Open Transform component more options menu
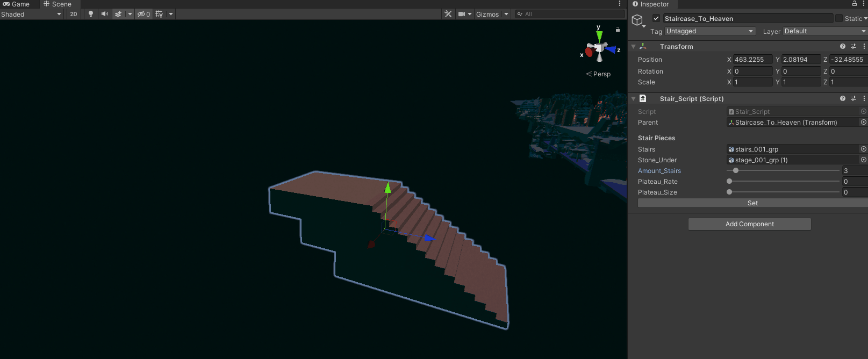 tap(864, 46)
